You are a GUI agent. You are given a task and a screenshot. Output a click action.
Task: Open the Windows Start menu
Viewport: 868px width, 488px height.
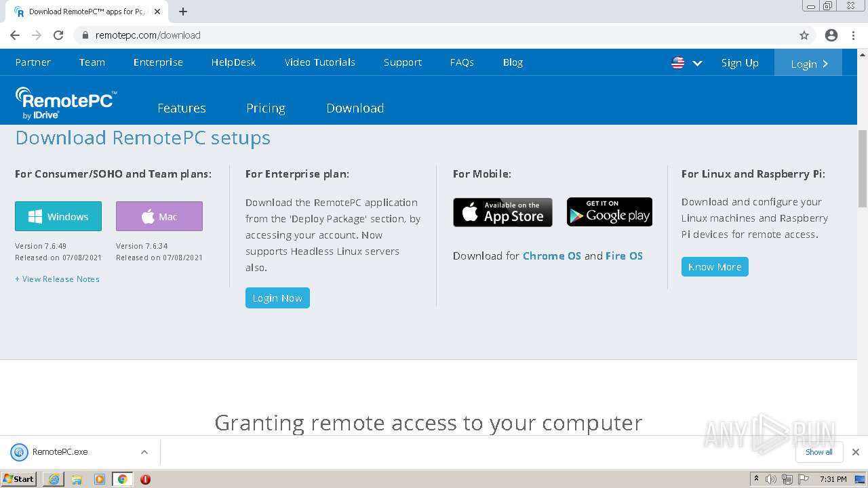coord(19,479)
